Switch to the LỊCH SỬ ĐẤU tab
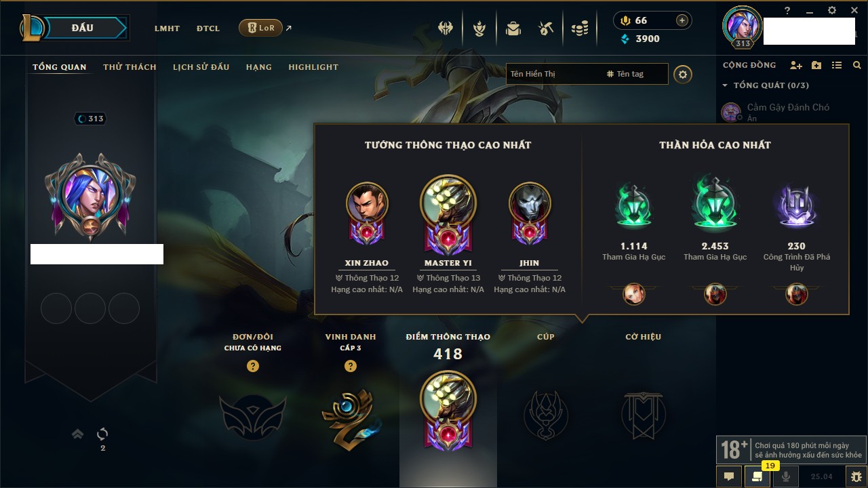 (201, 67)
